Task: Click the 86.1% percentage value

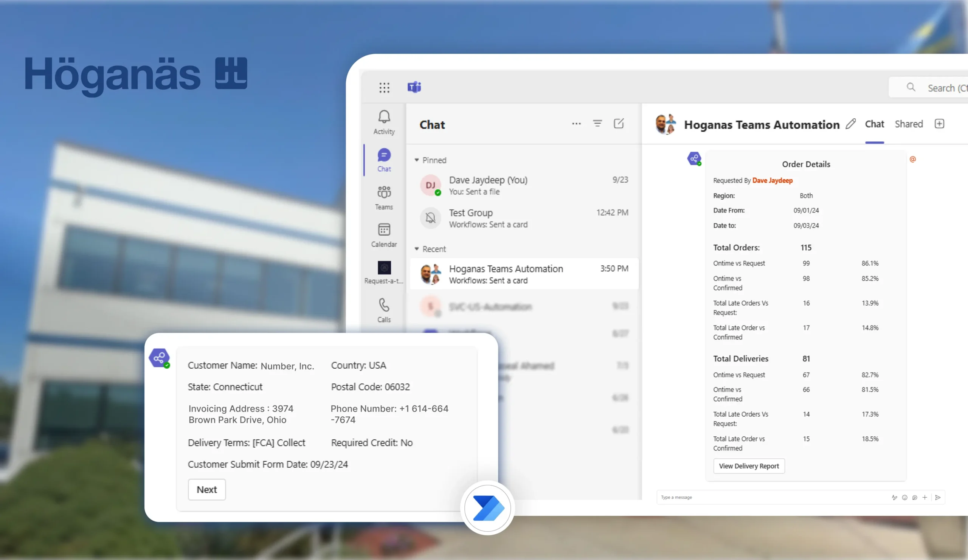Action: pyautogui.click(x=870, y=264)
